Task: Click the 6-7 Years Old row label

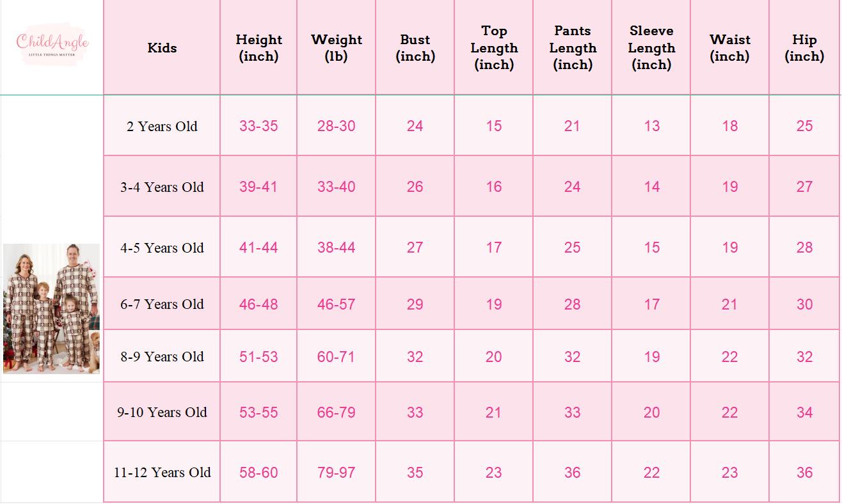Action: pyautogui.click(x=162, y=304)
